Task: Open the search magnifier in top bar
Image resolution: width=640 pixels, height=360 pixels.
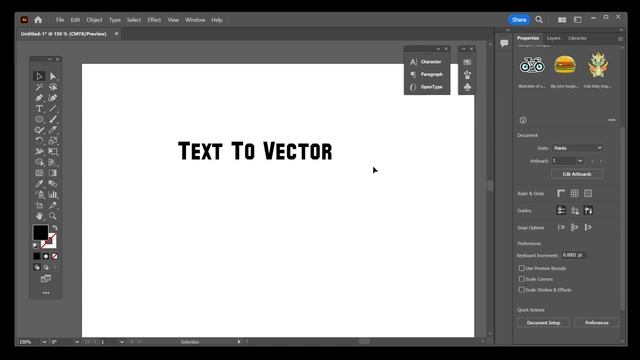Action: click(x=539, y=20)
